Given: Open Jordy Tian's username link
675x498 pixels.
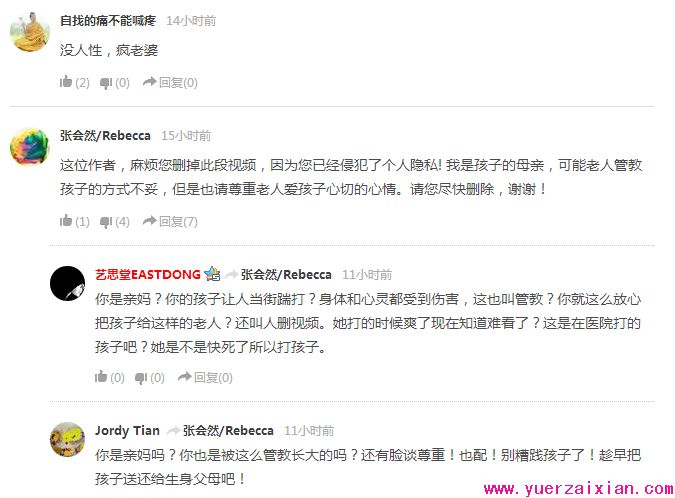Looking at the screenshot, I should click(127, 430).
